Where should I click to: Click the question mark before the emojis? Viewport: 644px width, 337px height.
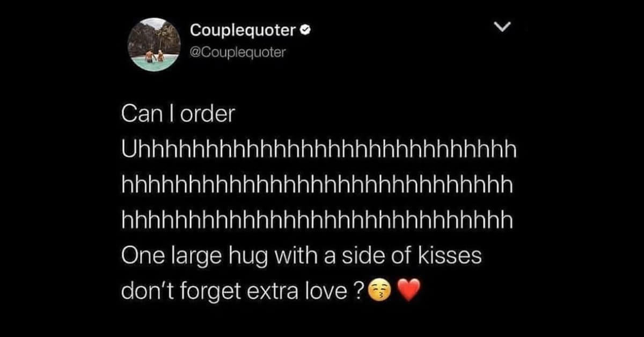361,292
